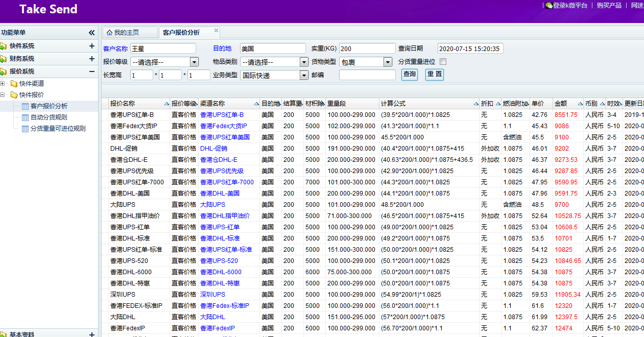The width and height of the screenshot is (644, 337).
Task: Click the 查询日期 date input field
Action: click(x=470, y=49)
